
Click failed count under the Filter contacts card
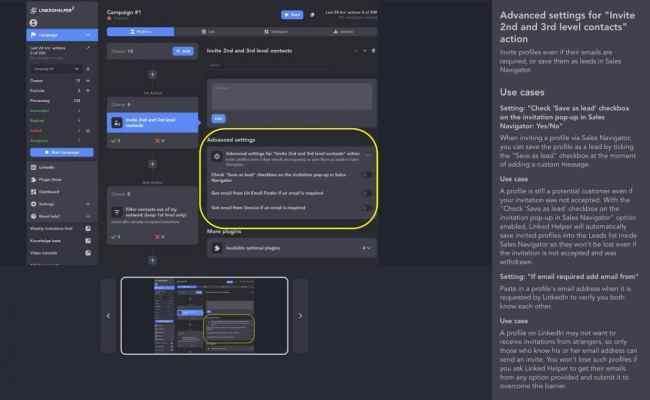tap(160, 237)
